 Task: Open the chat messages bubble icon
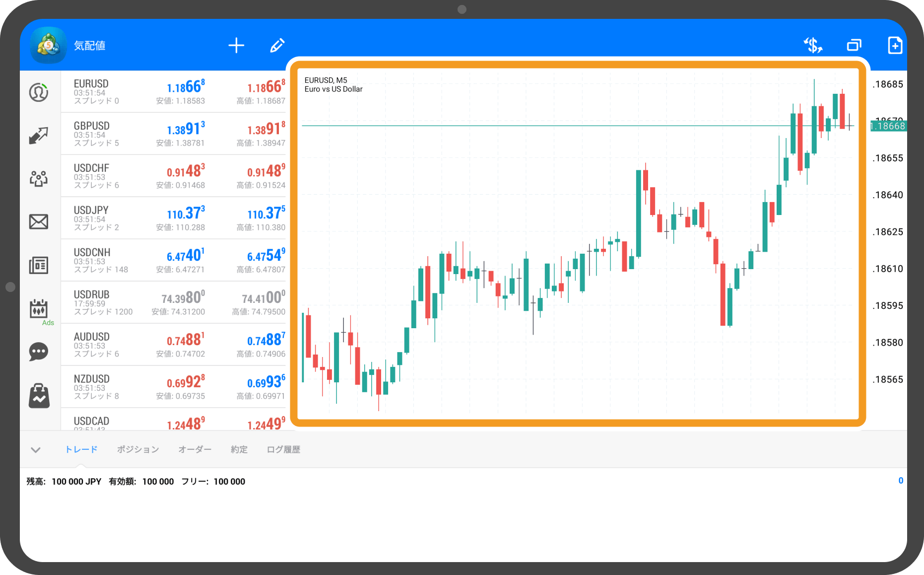(39, 352)
